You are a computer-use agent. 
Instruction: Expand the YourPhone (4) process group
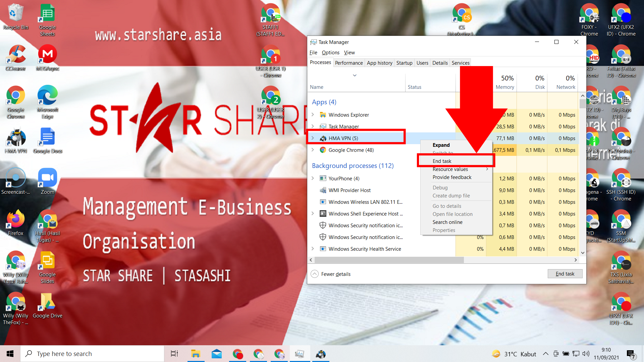pos(313,178)
